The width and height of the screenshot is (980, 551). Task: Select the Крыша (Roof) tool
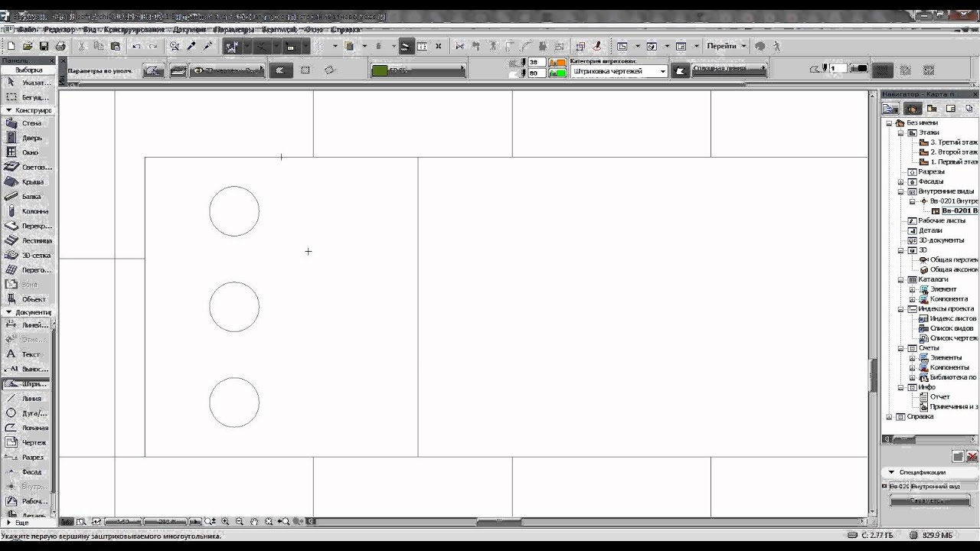pyautogui.click(x=27, y=182)
